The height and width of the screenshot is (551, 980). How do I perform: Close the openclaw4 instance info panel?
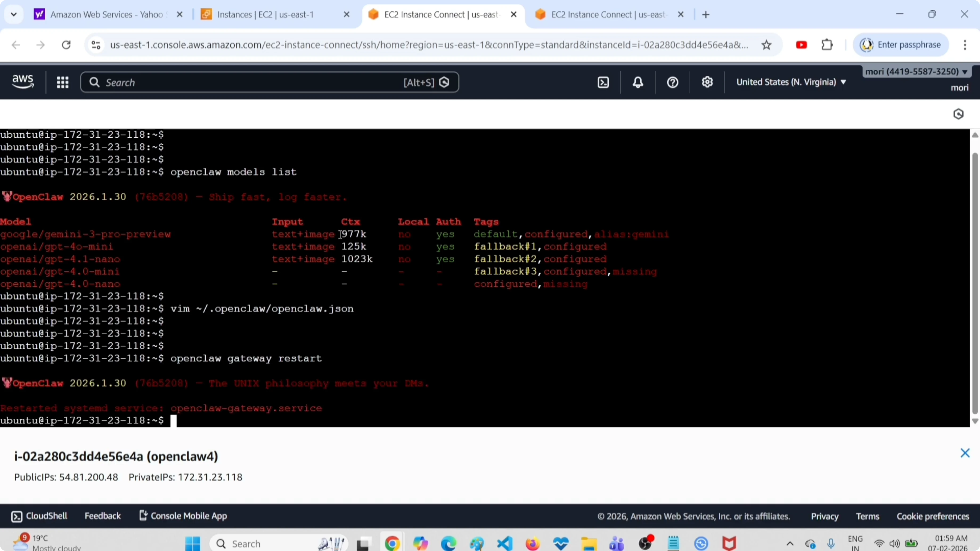965,453
